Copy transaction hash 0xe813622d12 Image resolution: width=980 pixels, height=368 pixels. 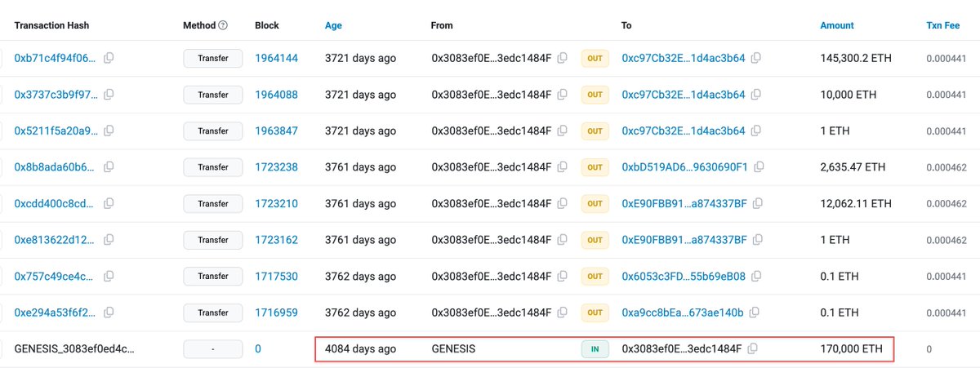click(109, 240)
